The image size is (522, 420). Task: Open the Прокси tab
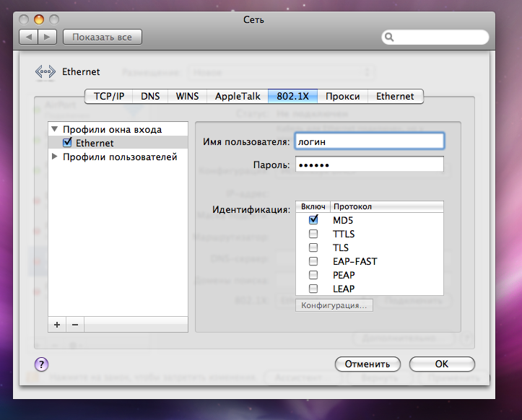click(342, 96)
